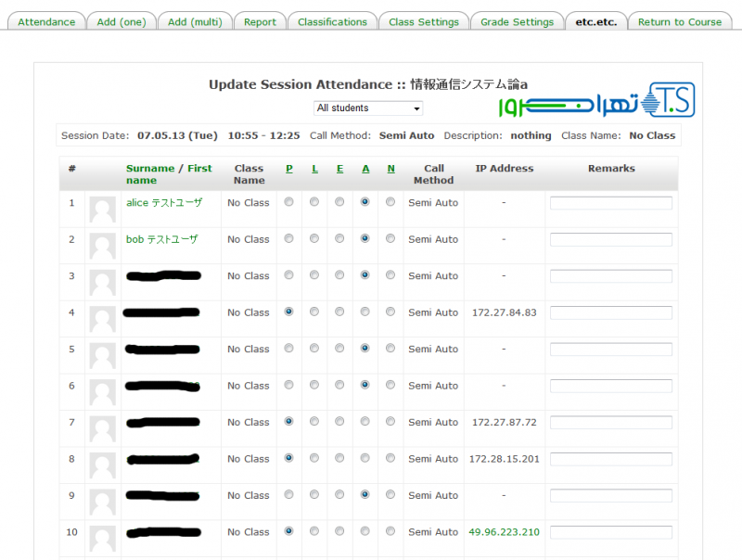The height and width of the screenshot is (560, 742).
Task: Go to the Add (multi) tab
Action: click(x=195, y=22)
